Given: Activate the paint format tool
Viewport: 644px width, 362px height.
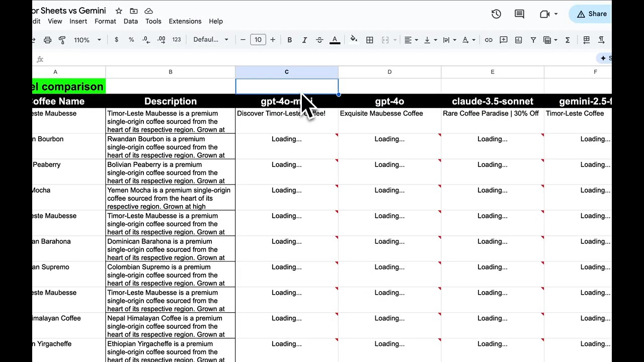Looking at the screenshot, I should 62,40.
